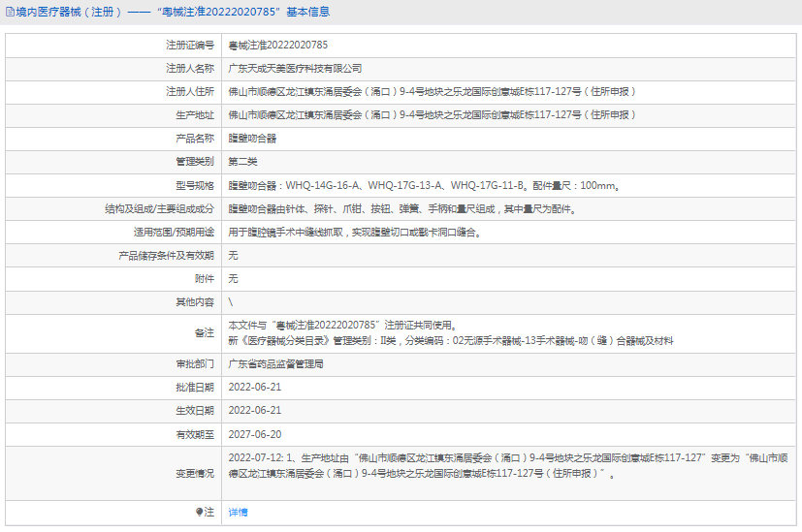
Task: Click the 备注 label
Action: pos(205,333)
